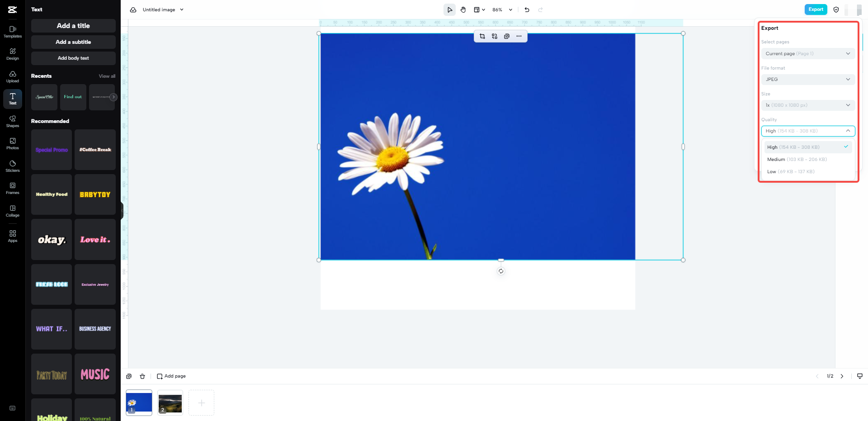
Task: Undo the last action
Action: click(527, 9)
